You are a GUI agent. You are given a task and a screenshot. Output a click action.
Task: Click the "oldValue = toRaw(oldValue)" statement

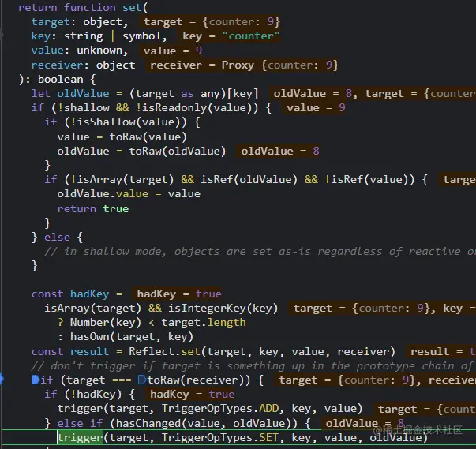pos(142,151)
